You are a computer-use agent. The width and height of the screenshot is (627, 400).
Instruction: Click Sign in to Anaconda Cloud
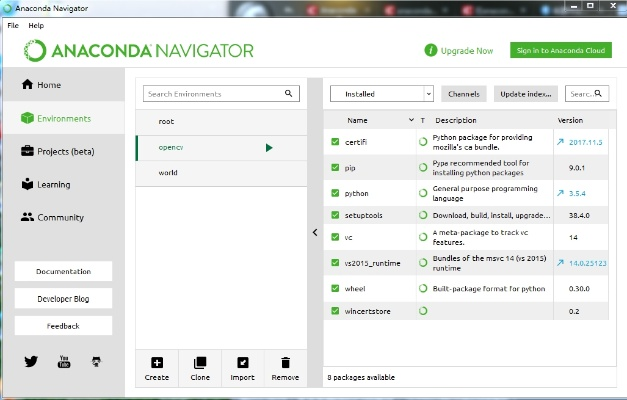pos(560,50)
